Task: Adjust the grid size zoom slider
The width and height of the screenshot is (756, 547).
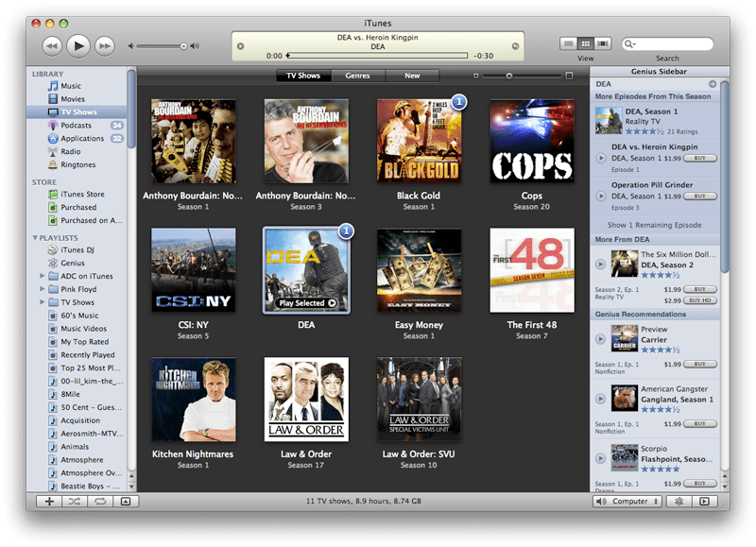Action: click(510, 76)
